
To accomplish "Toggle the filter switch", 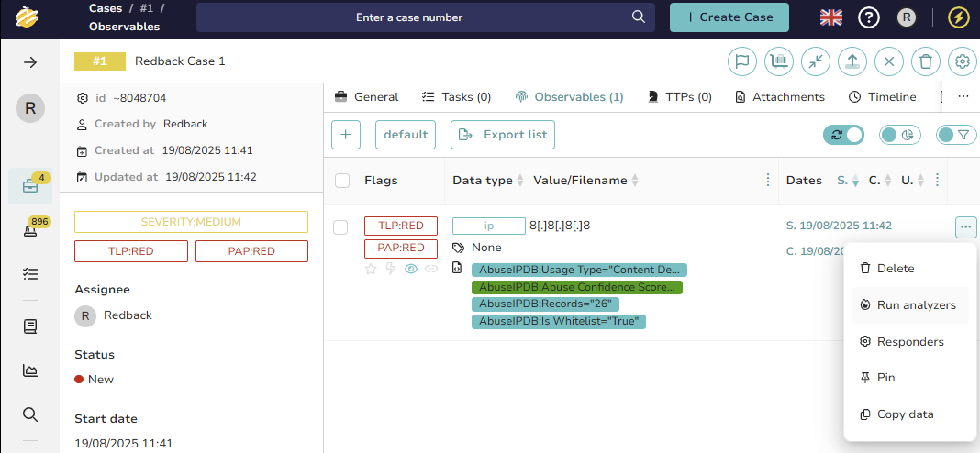I will (956, 135).
